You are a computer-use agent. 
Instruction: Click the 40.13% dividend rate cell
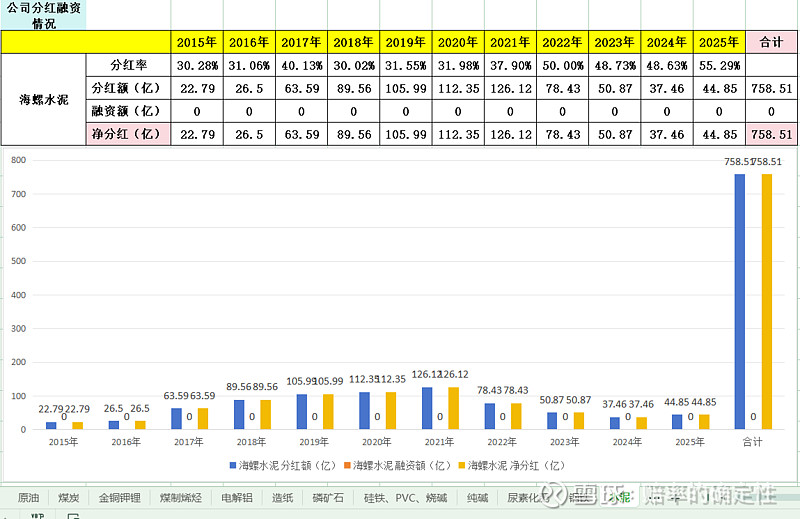click(x=301, y=65)
